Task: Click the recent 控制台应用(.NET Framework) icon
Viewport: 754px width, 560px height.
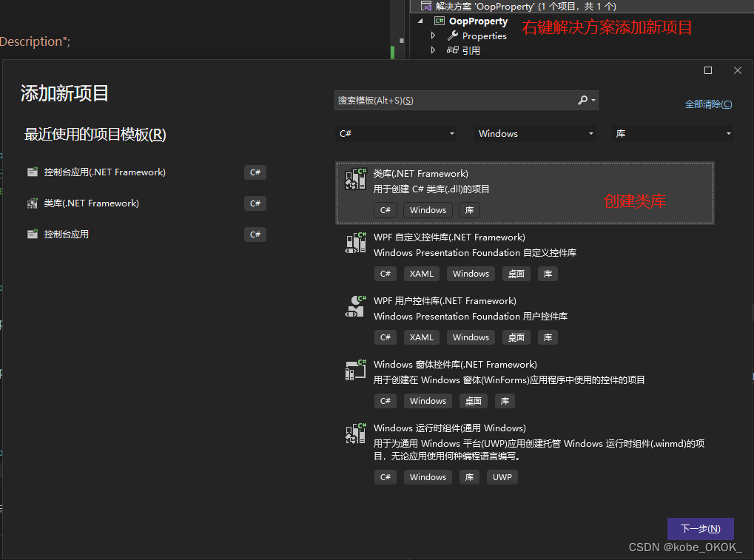Action: point(33,172)
